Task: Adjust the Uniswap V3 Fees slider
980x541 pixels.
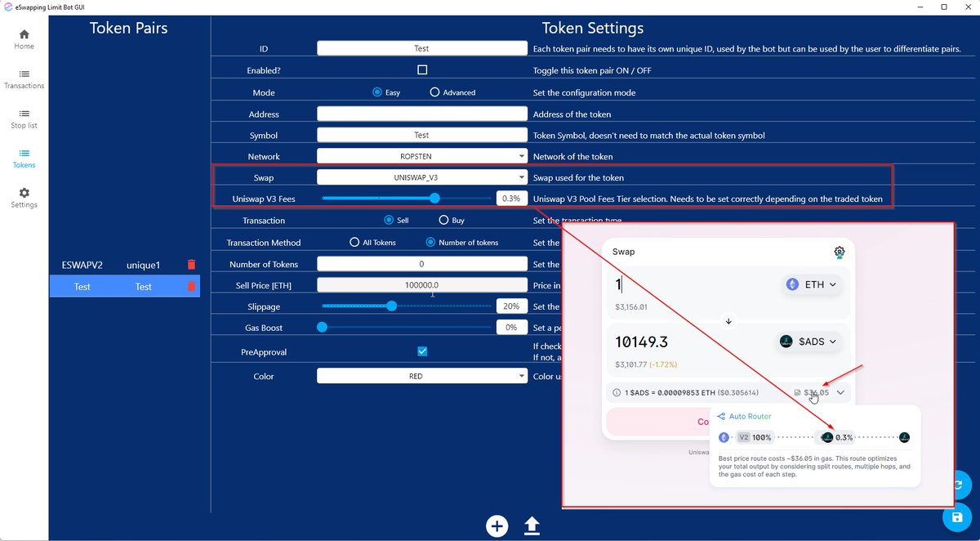Action: (434, 198)
